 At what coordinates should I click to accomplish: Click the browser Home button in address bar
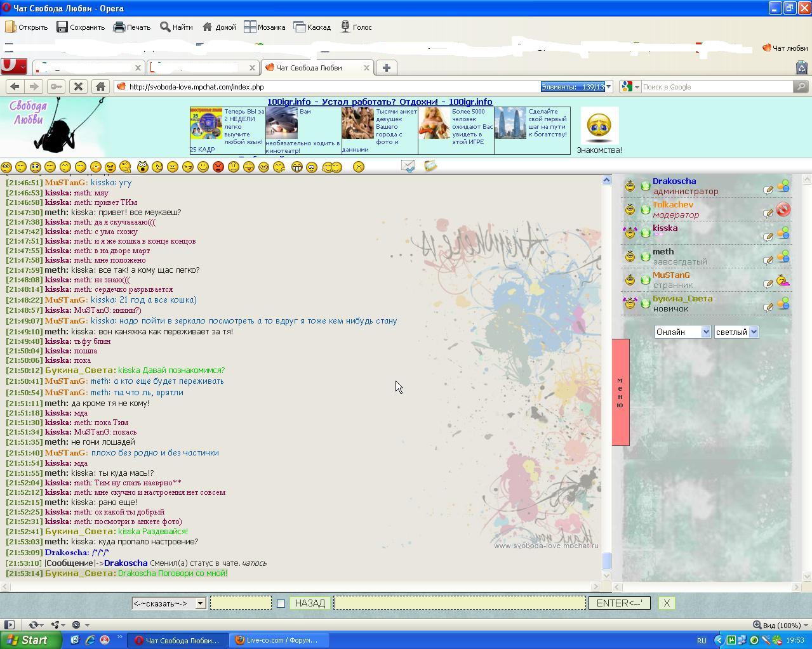click(100, 87)
